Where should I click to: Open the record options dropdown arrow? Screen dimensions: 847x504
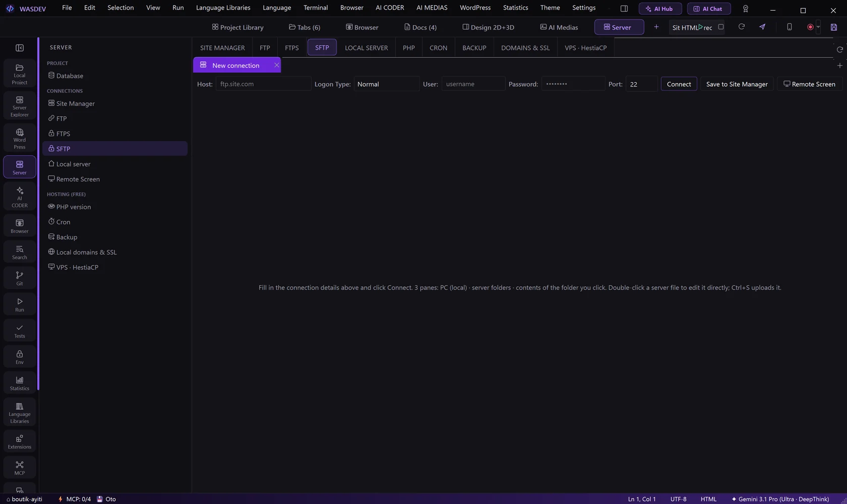(x=818, y=27)
